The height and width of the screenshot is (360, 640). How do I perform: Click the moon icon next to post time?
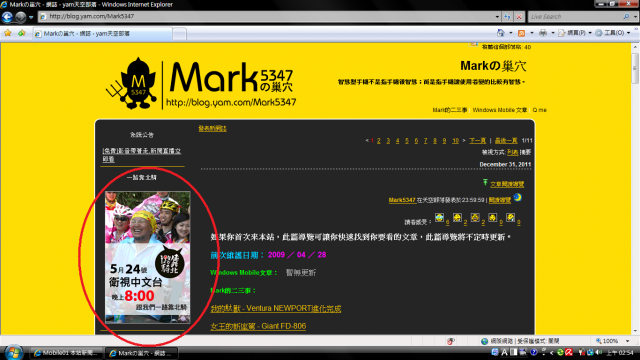(518, 198)
